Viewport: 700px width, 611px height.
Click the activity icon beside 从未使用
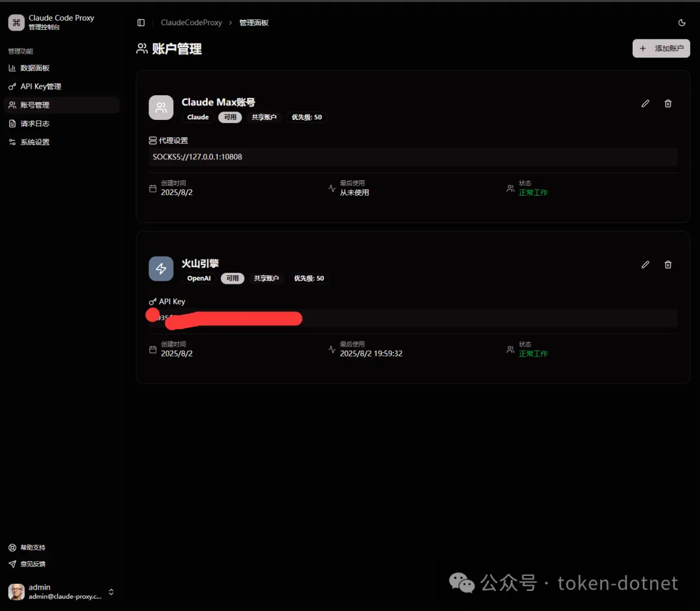tap(332, 189)
